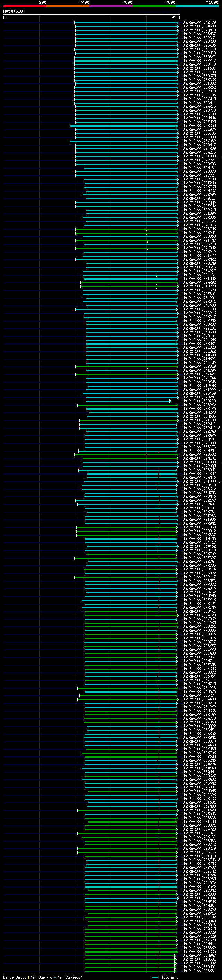The image size is (222, 980).
Task: Click the white query sequence bar
Action: tap(92, 15)
